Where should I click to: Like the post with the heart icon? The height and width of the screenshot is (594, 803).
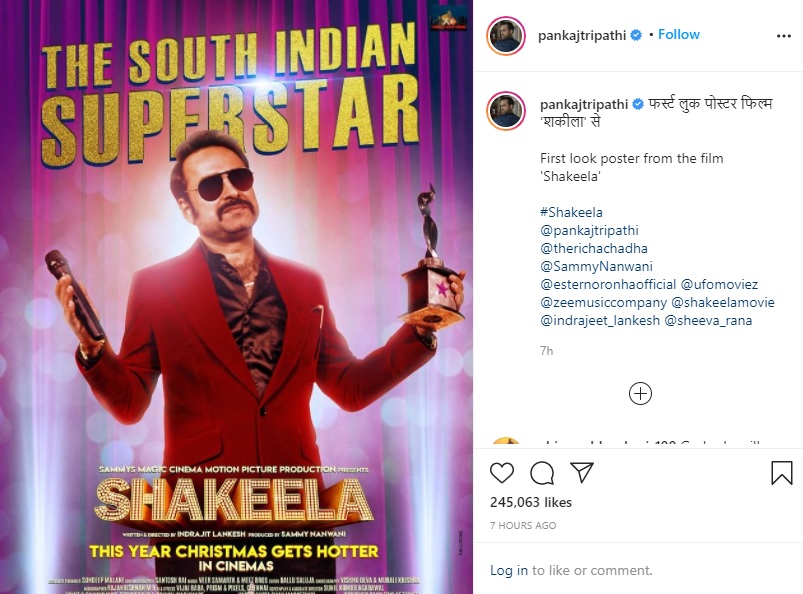502,473
